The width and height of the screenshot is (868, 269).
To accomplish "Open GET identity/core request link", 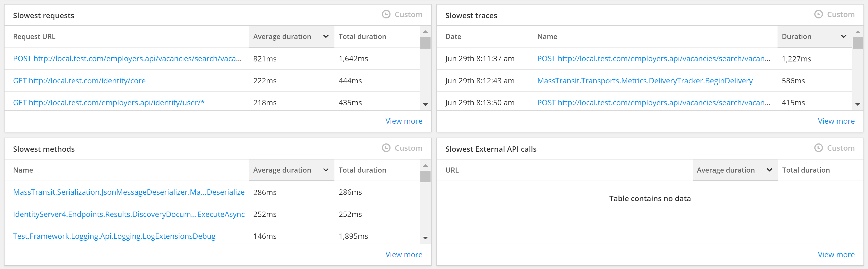I will 79,81.
